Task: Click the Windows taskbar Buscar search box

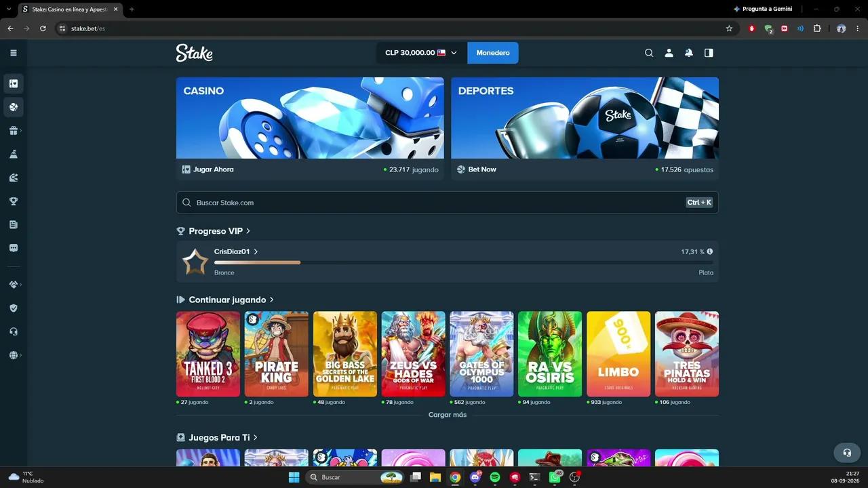Action: (x=354, y=477)
